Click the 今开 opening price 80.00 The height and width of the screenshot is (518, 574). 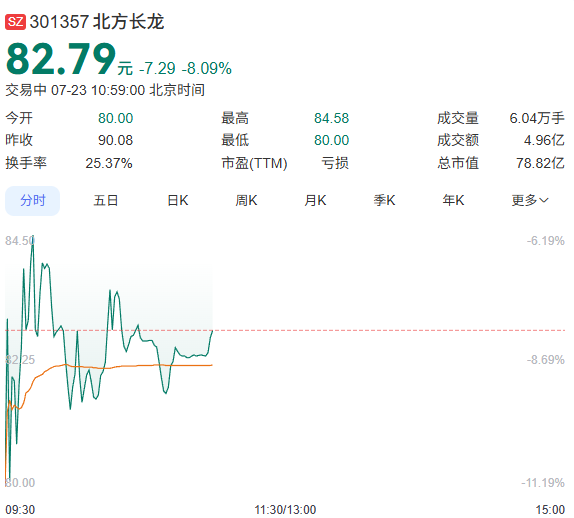pyautogui.click(x=115, y=118)
